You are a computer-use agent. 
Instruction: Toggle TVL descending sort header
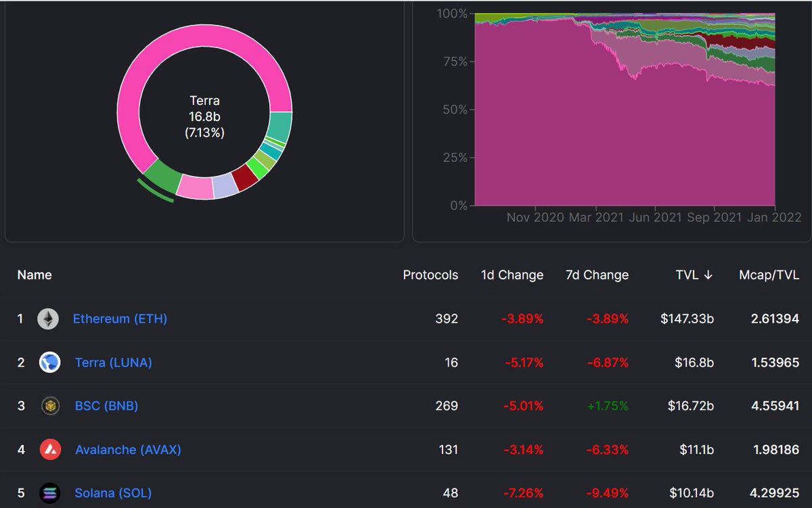[x=694, y=275]
